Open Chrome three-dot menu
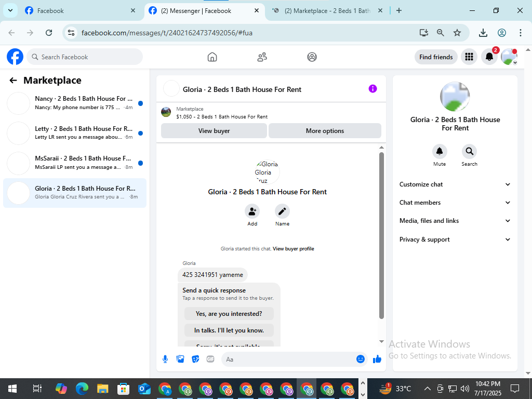Screen dimensions: 532x399 coord(520,33)
